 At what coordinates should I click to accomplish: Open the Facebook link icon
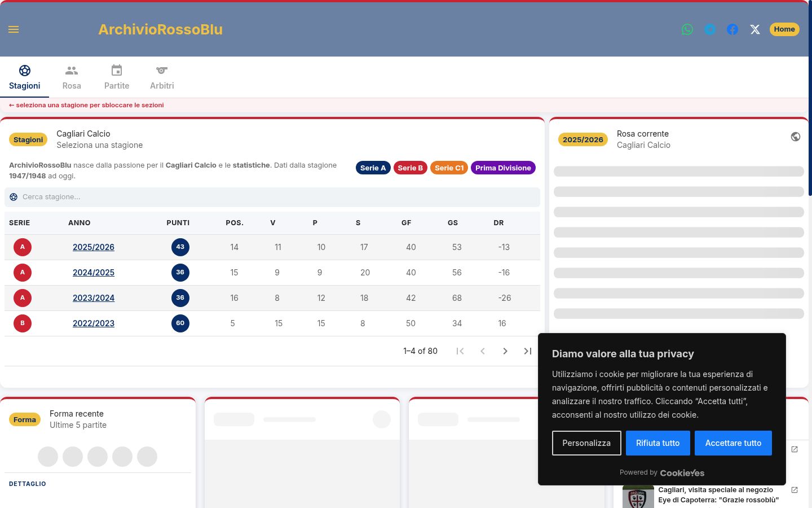(x=732, y=29)
